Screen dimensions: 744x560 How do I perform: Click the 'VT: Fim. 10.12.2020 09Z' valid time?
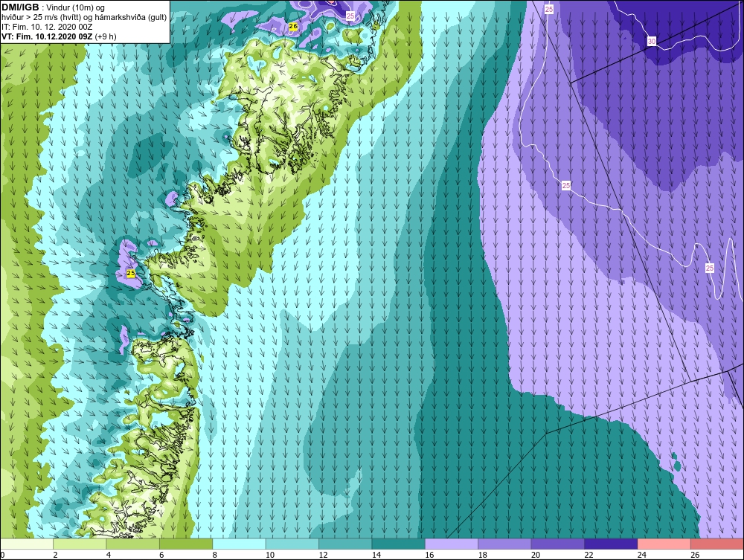tap(47, 36)
